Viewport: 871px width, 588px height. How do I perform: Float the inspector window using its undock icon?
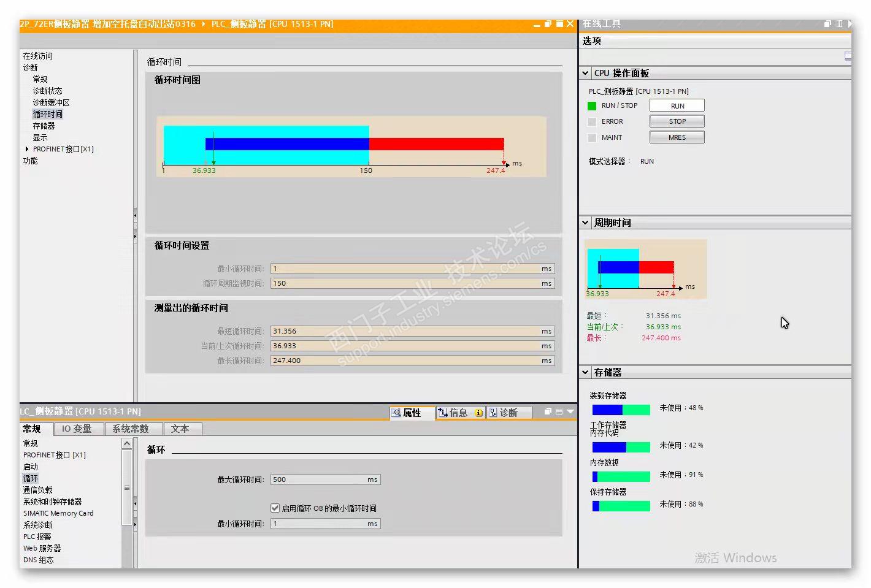548,411
